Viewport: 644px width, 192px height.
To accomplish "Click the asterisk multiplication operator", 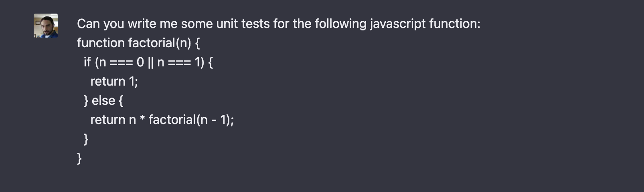I will [142, 119].
